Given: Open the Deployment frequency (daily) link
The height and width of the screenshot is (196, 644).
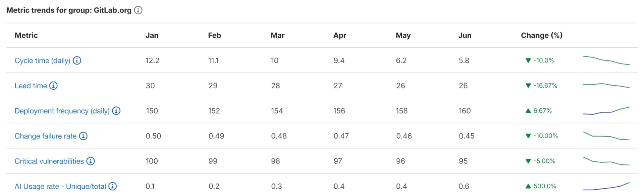Looking at the screenshot, I should (x=62, y=111).
